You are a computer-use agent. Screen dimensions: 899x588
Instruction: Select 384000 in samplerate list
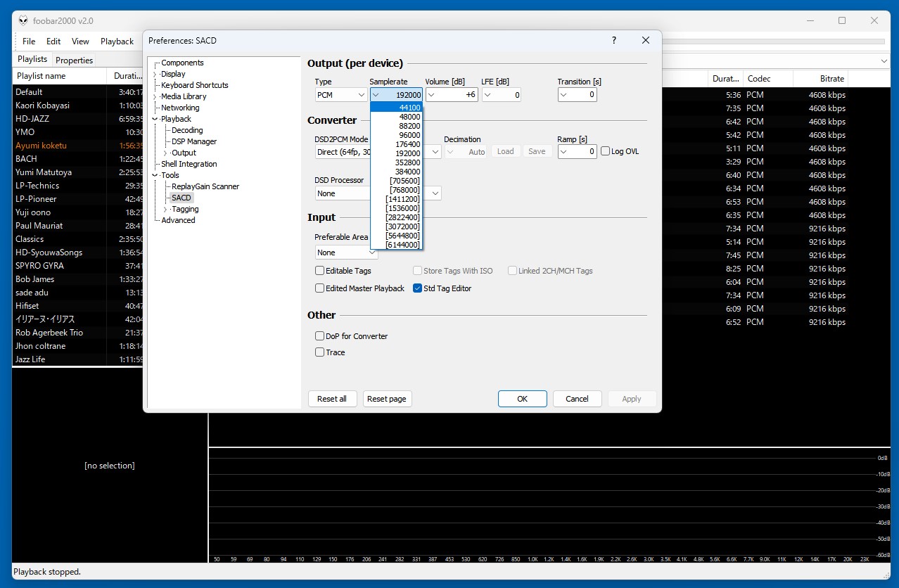(396, 172)
